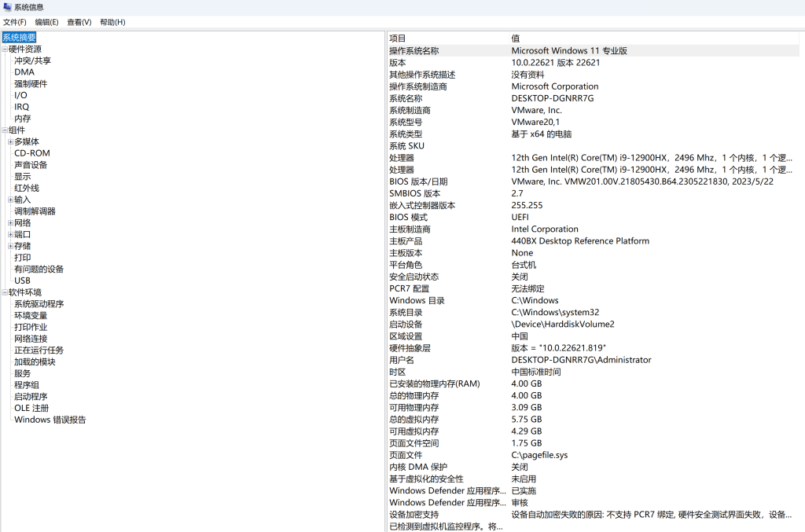Image resolution: width=805 pixels, height=532 pixels.
Task: Select the DMA tree item
Action: [24, 72]
